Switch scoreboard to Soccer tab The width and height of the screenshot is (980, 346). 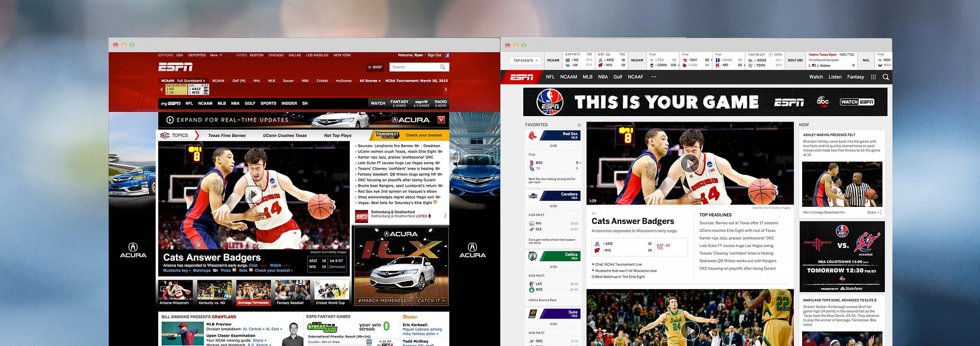[x=288, y=81]
